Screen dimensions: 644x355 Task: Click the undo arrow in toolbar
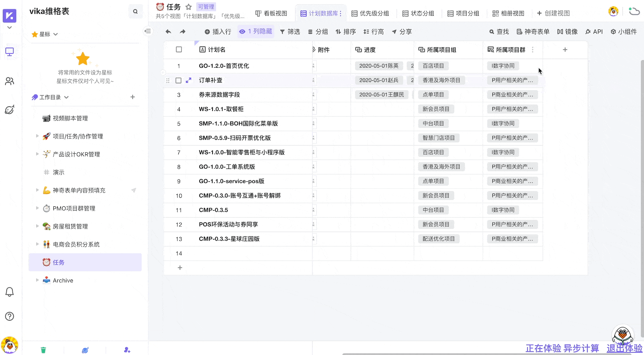168,32
